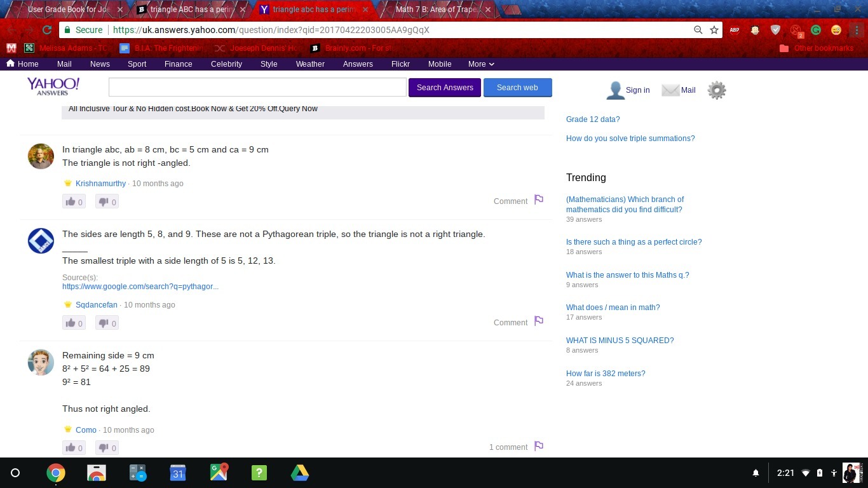Open Krishnamurthy's avatar picture

click(x=41, y=156)
